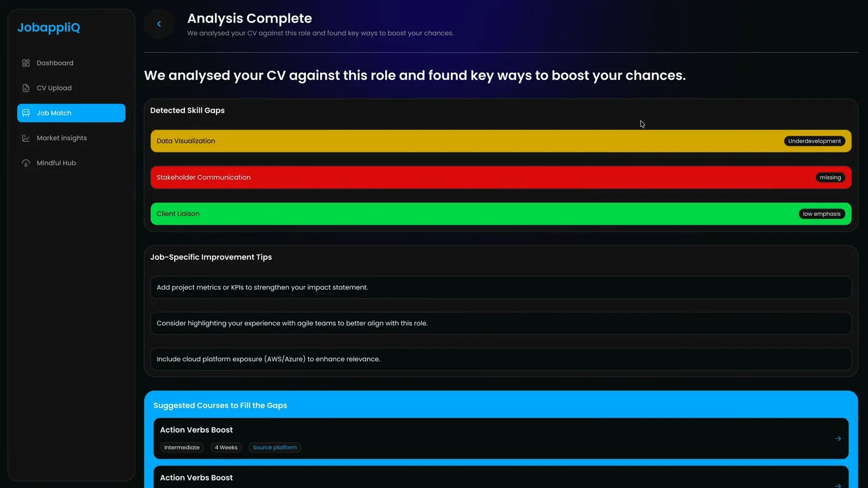Open Market insights section

coord(71,138)
